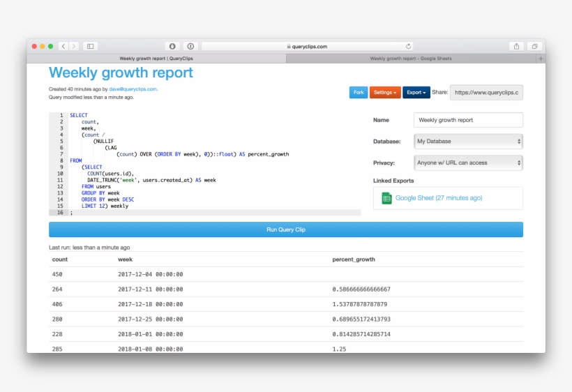The image size is (572, 392).
Task: Click the count column header
Action: pos(60,259)
